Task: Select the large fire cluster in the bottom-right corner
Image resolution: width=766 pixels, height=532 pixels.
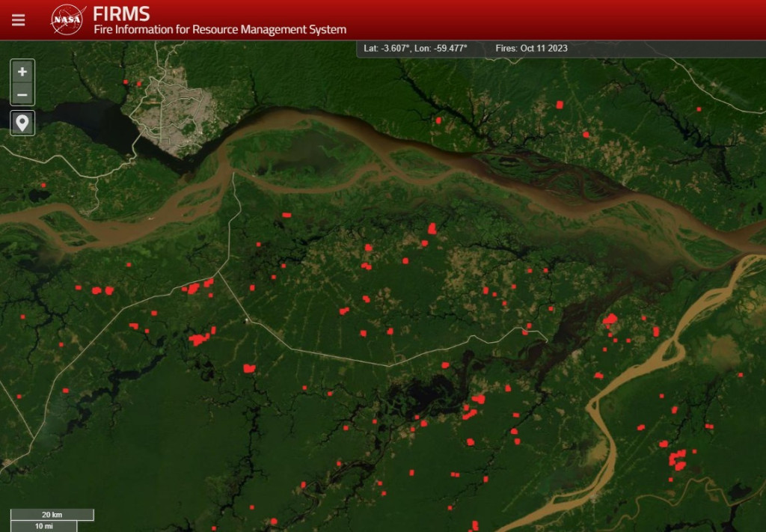Action: click(x=676, y=458)
